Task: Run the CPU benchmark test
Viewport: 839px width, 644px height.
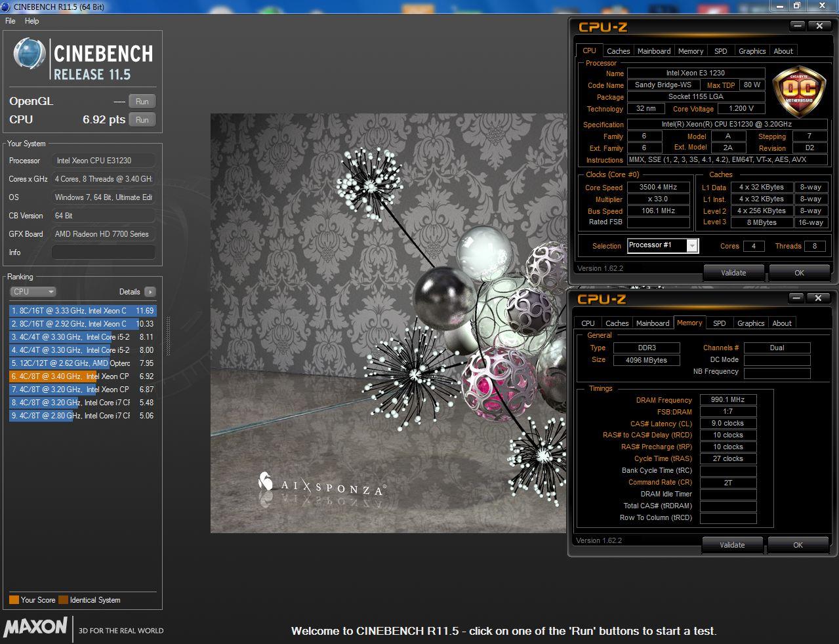Action: pyautogui.click(x=142, y=120)
